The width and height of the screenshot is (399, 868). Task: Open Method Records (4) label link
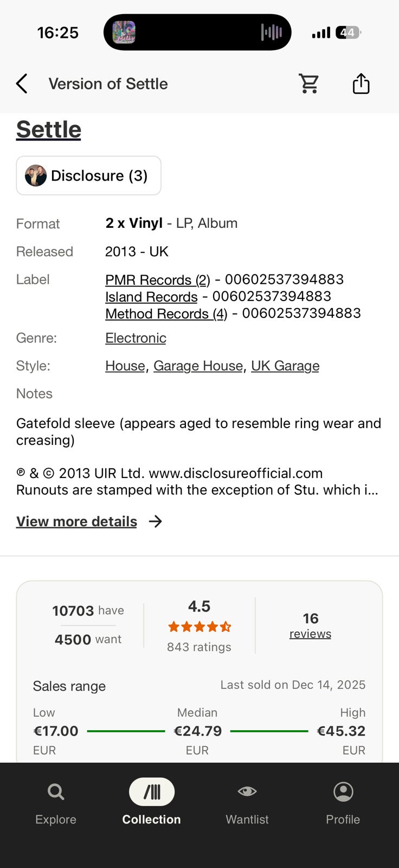(166, 314)
